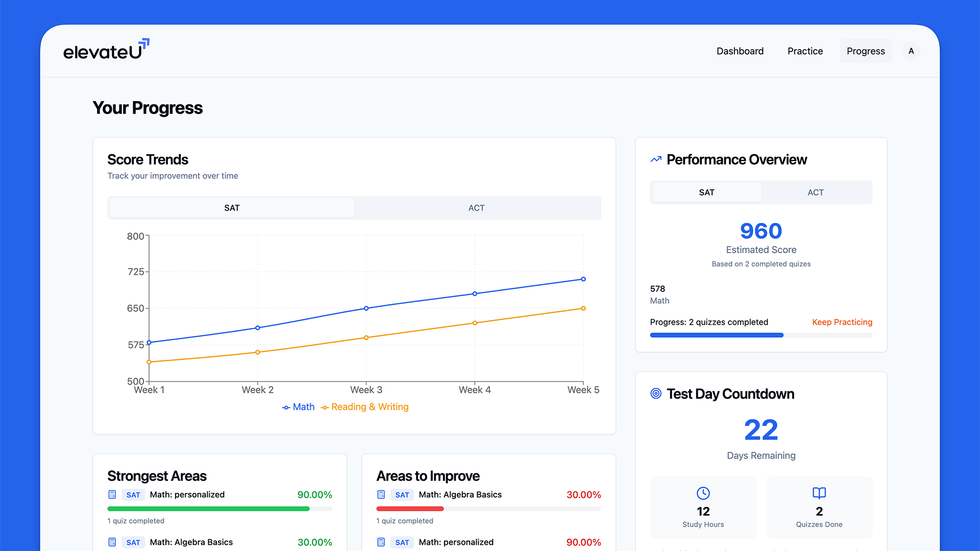980x551 pixels.
Task: Switch Score Trends to the SAT tab
Action: (232, 208)
